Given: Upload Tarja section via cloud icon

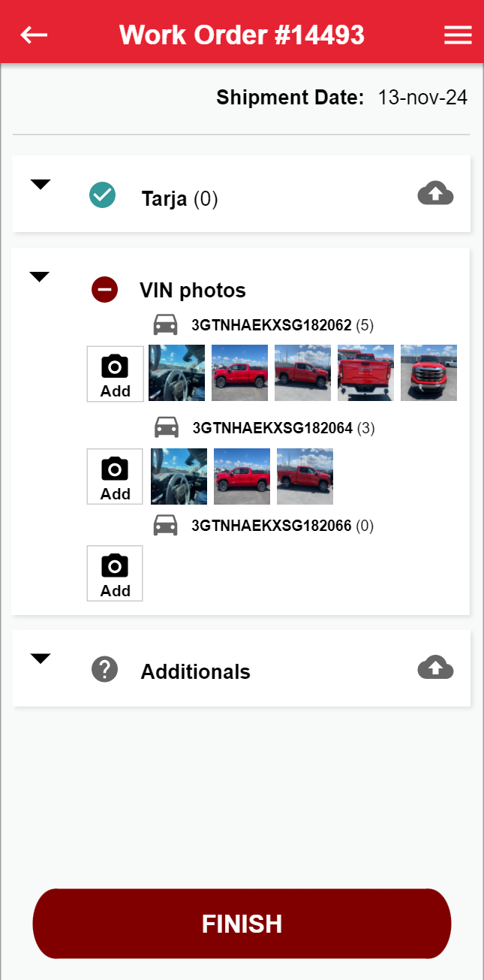Looking at the screenshot, I should pos(435,194).
